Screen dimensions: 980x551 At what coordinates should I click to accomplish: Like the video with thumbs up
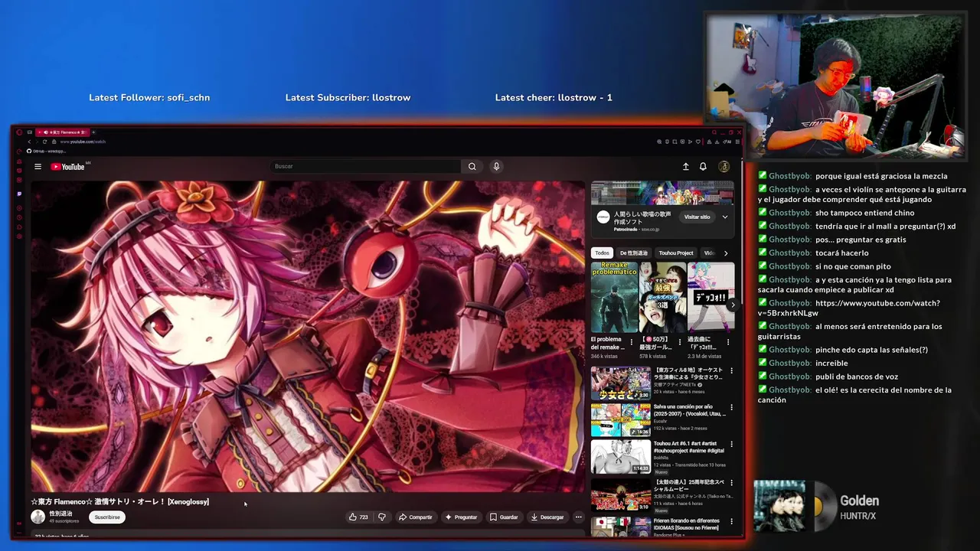(358, 517)
